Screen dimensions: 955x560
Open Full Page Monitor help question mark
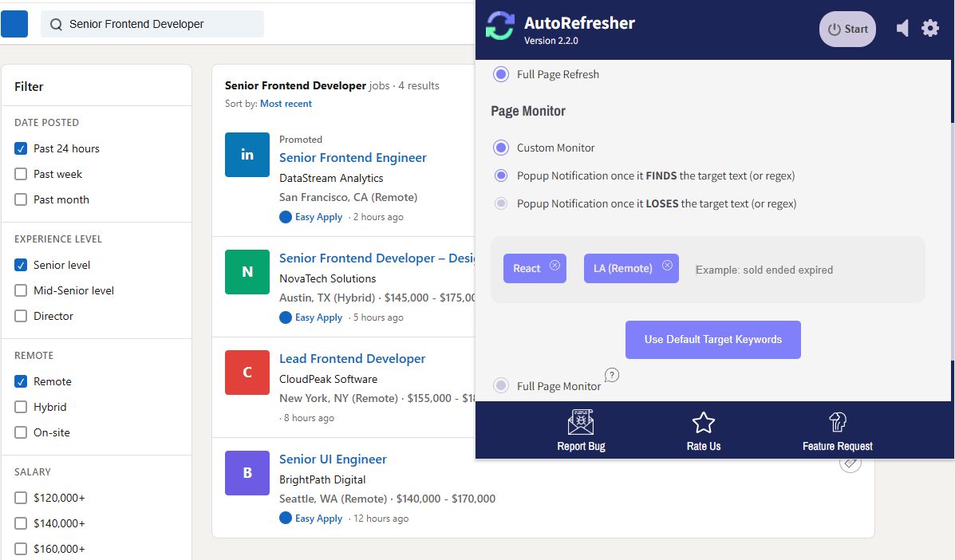[x=611, y=375]
